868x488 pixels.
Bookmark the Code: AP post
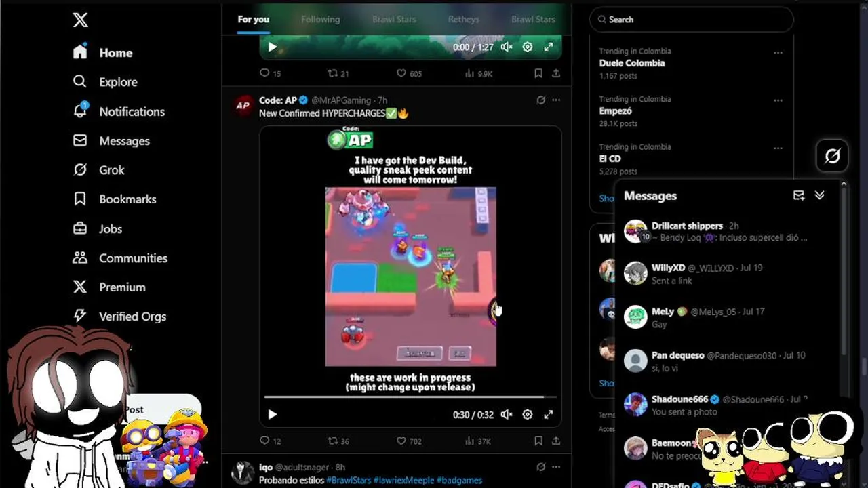click(538, 441)
